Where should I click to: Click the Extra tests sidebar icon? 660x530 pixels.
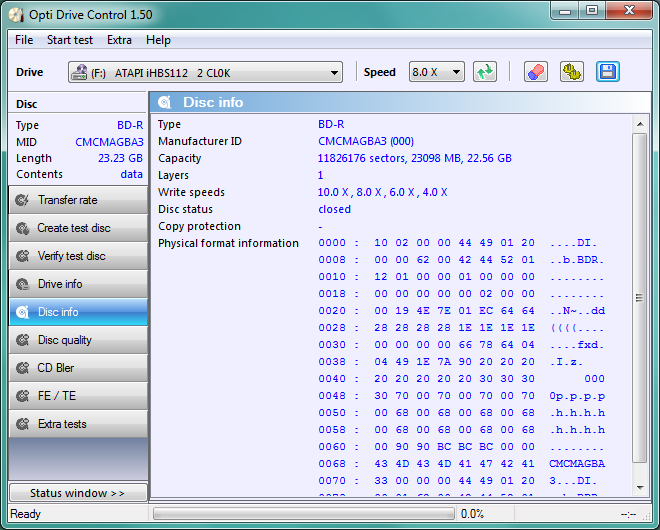pos(22,424)
